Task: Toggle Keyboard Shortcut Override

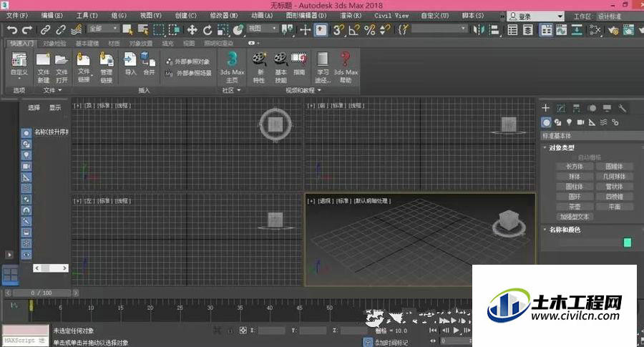Action: click(x=321, y=30)
